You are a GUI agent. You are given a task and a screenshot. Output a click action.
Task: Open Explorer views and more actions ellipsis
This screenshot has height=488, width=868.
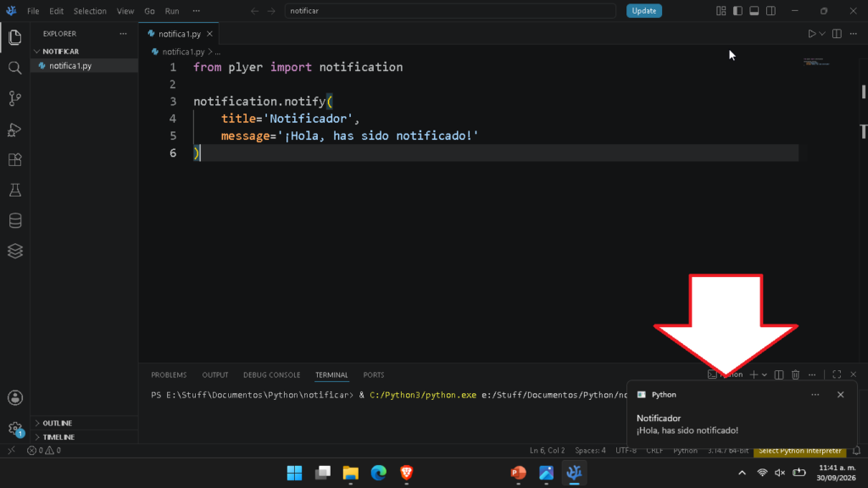pos(123,34)
